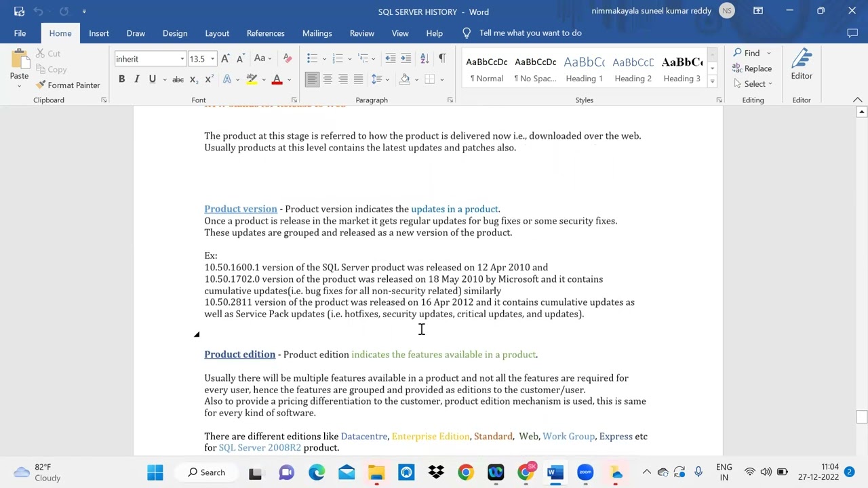This screenshot has height=488, width=868.
Task: Click Decrease Indent icon
Action: [x=390, y=58]
